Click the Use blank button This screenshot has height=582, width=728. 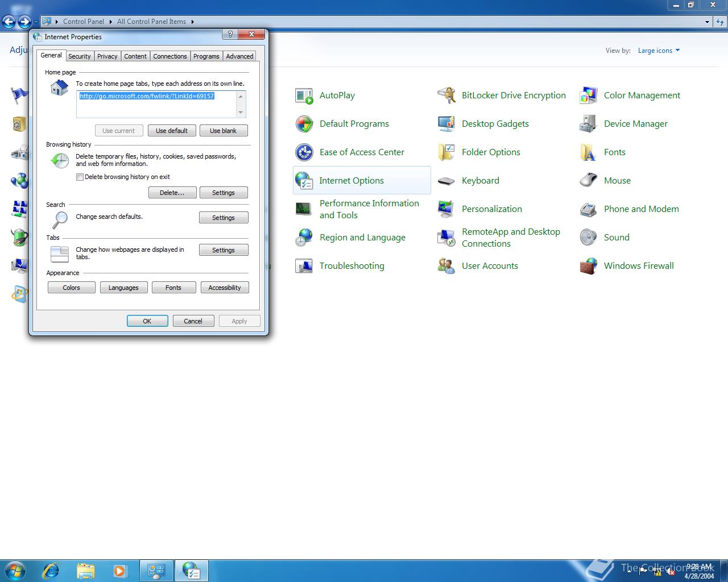pyautogui.click(x=224, y=131)
